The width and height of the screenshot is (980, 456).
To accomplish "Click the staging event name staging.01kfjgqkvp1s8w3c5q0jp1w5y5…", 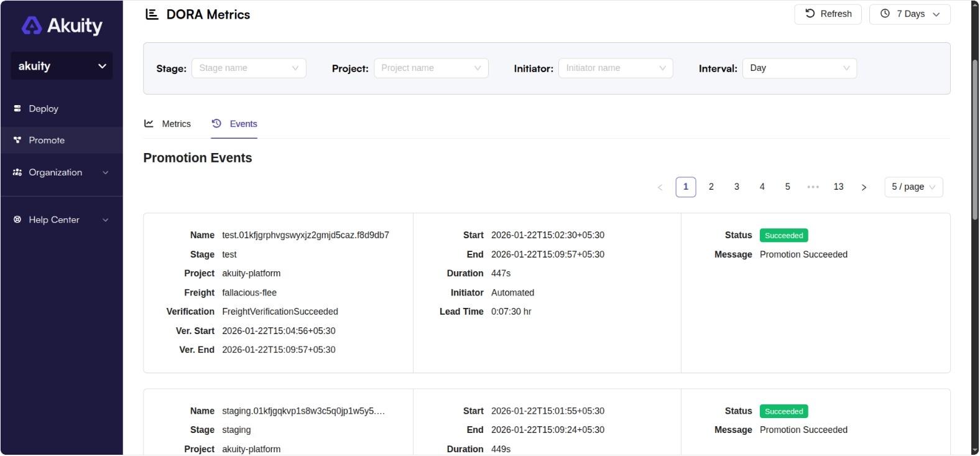I will 303,411.
